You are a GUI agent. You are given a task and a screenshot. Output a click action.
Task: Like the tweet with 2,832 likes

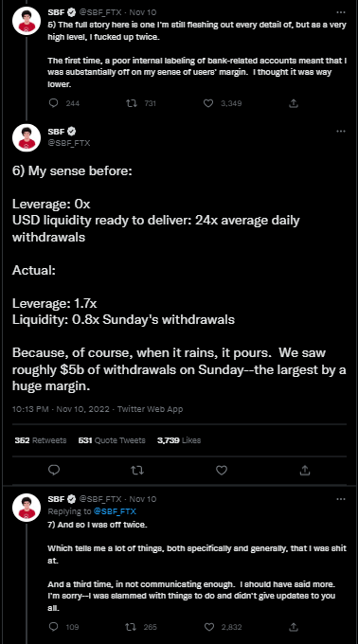click(x=209, y=627)
